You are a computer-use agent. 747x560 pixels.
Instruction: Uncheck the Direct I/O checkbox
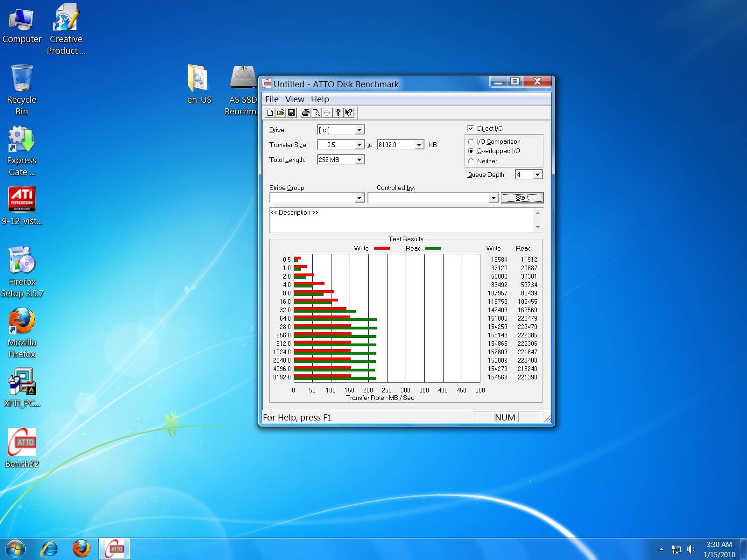pos(471,128)
